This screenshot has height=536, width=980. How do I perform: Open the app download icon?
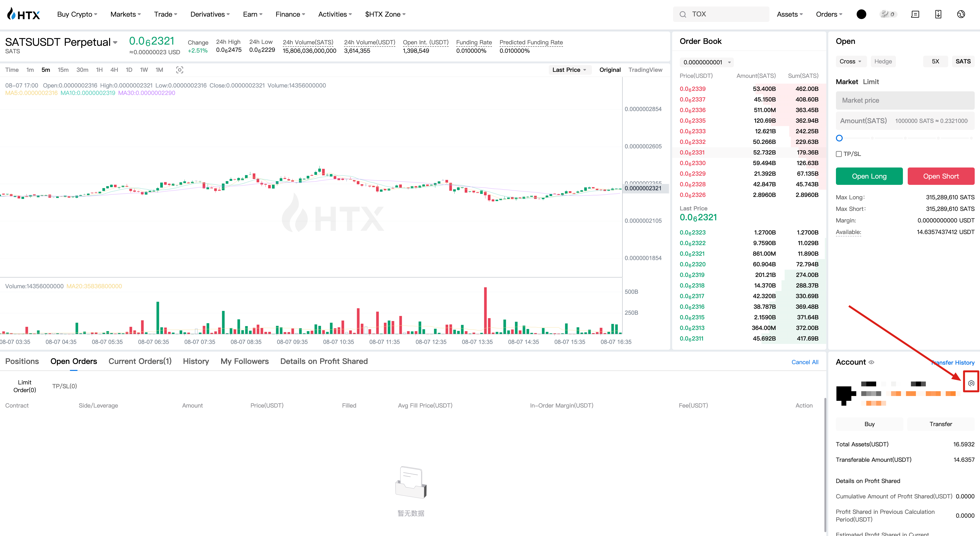938,14
